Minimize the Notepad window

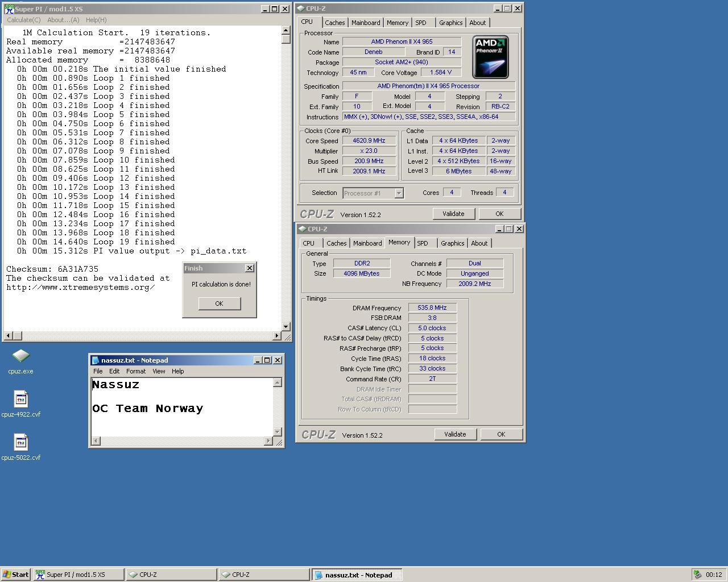(x=257, y=360)
